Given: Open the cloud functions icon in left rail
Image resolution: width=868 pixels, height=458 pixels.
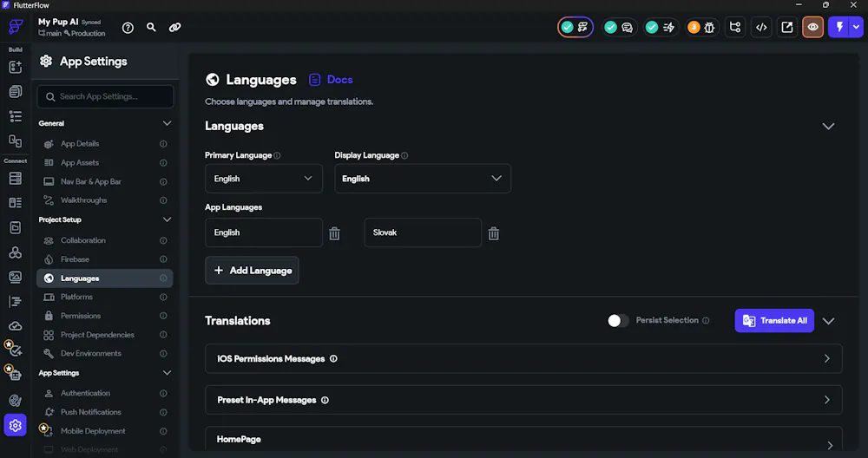Looking at the screenshot, I should pyautogui.click(x=16, y=326).
